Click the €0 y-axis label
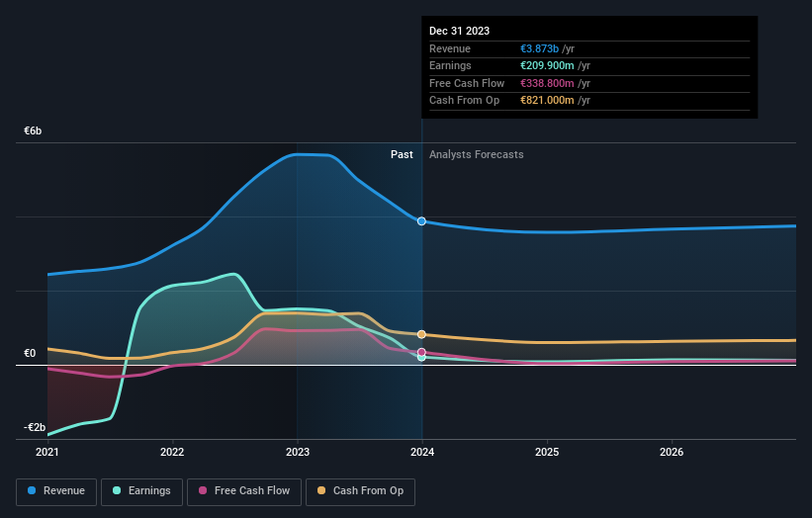Screen dimensions: 812x518 point(30,354)
